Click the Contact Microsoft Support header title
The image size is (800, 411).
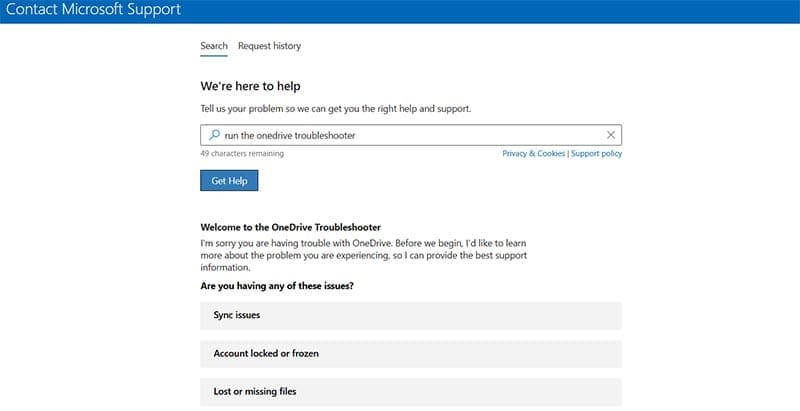[93, 10]
